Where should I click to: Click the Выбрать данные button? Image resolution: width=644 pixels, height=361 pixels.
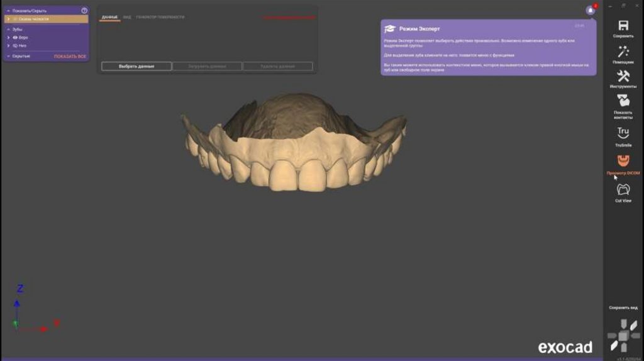tap(136, 66)
